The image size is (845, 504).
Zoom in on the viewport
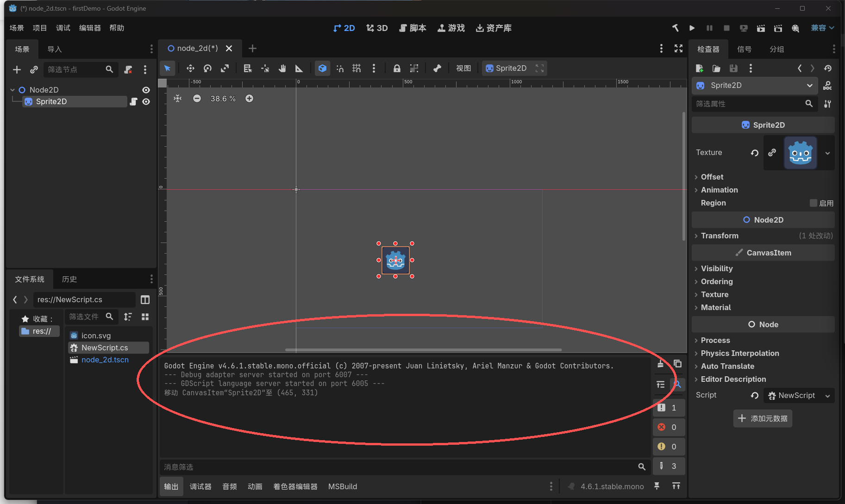249,99
